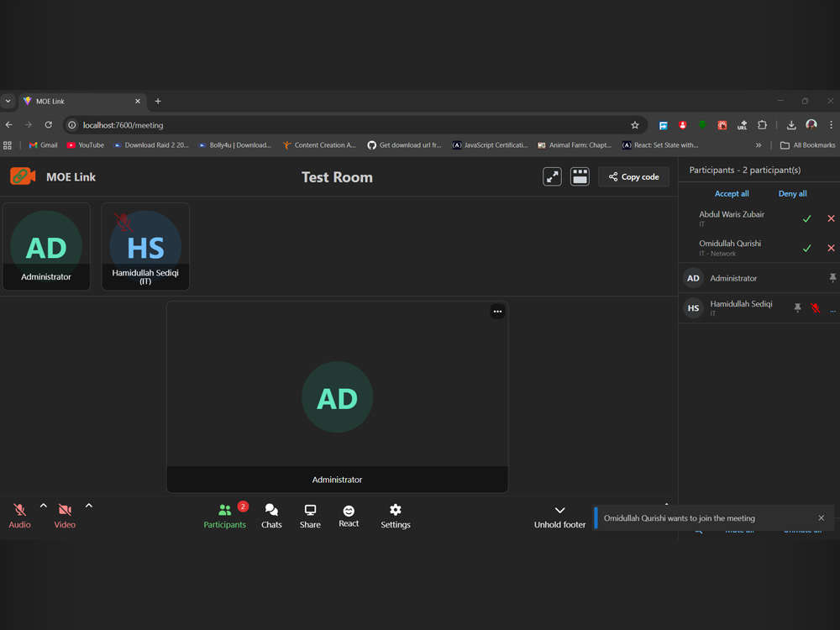Open the Gmail bookmark
The image size is (840, 630).
pyautogui.click(x=44, y=145)
